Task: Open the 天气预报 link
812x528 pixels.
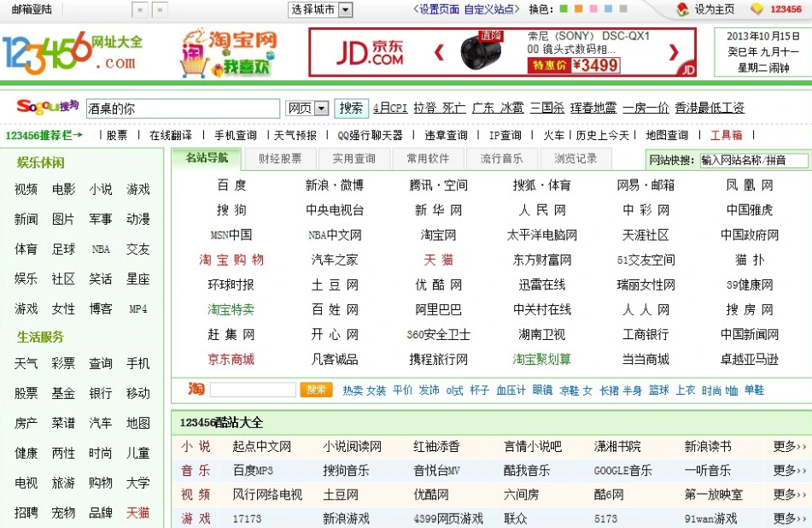Action: [295, 135]
